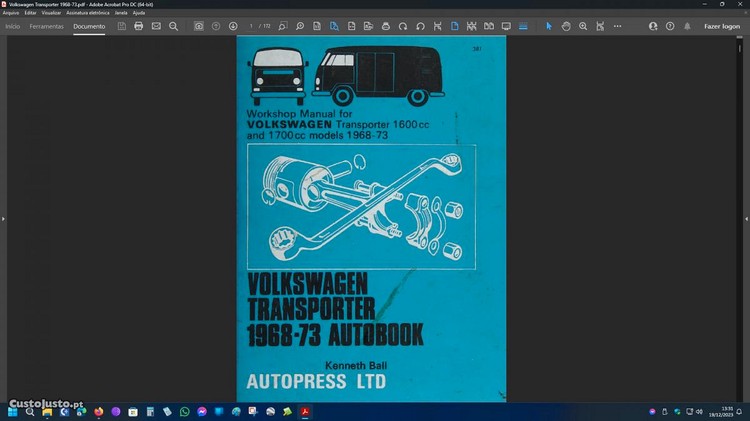Image resolution: width=750 pixels, height=421 pixels.
Task: Expand the left navigation pane arrow
Action: (x=3, y=218)
